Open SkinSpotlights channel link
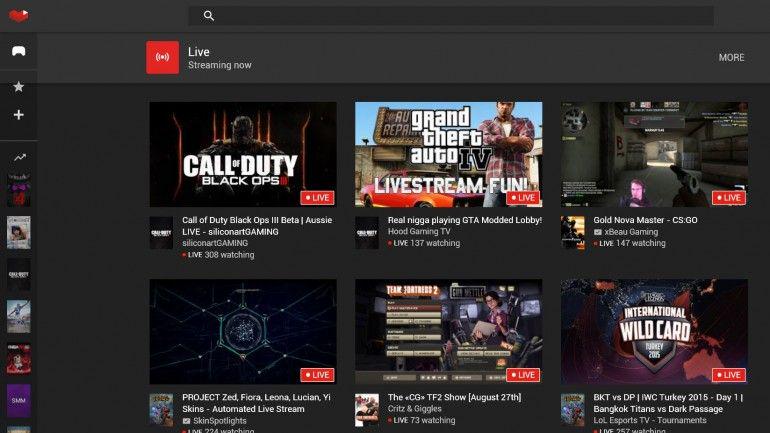Screen dimensions: 770x433 click(220, 421)
